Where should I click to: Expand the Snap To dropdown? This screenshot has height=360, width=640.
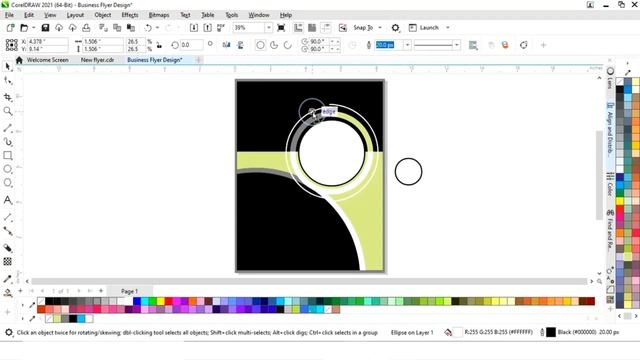(x=380, y=28)
